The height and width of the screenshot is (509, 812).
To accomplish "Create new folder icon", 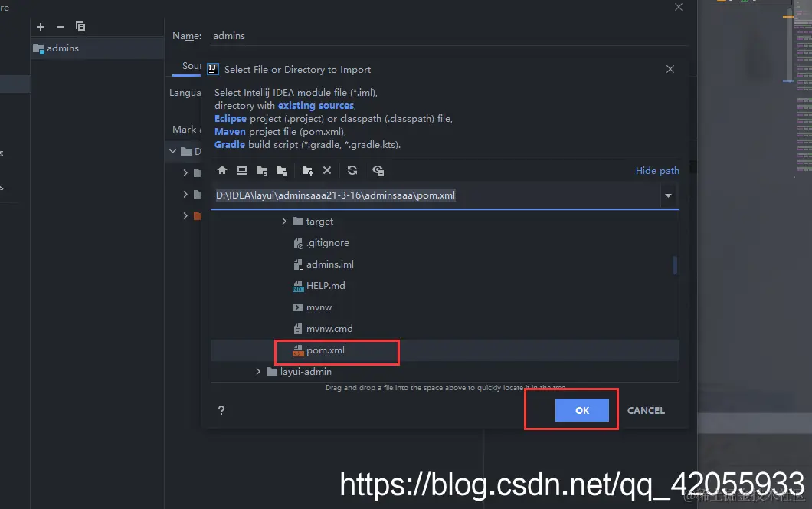I will (x=308, y=170).
